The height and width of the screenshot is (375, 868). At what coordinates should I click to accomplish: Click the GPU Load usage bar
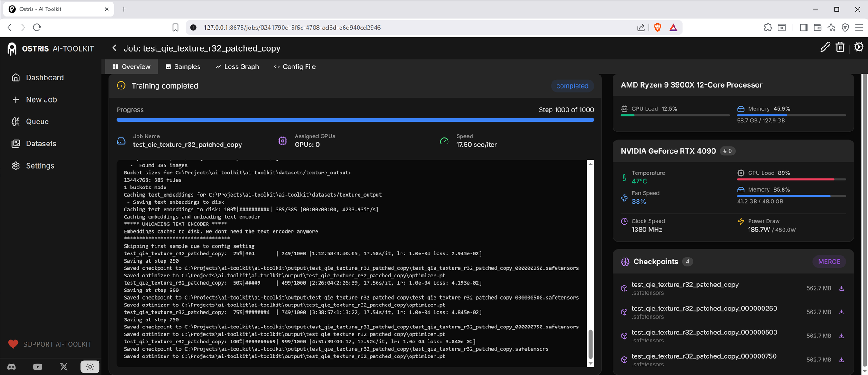791,179
